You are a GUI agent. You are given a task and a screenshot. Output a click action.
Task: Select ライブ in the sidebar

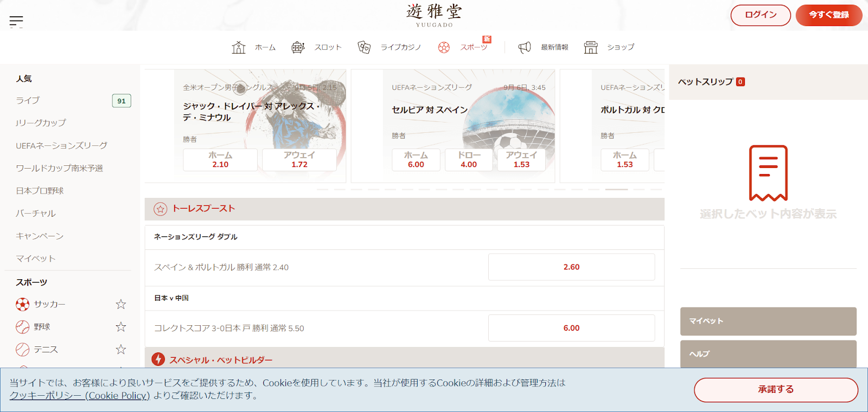(28, 101)
